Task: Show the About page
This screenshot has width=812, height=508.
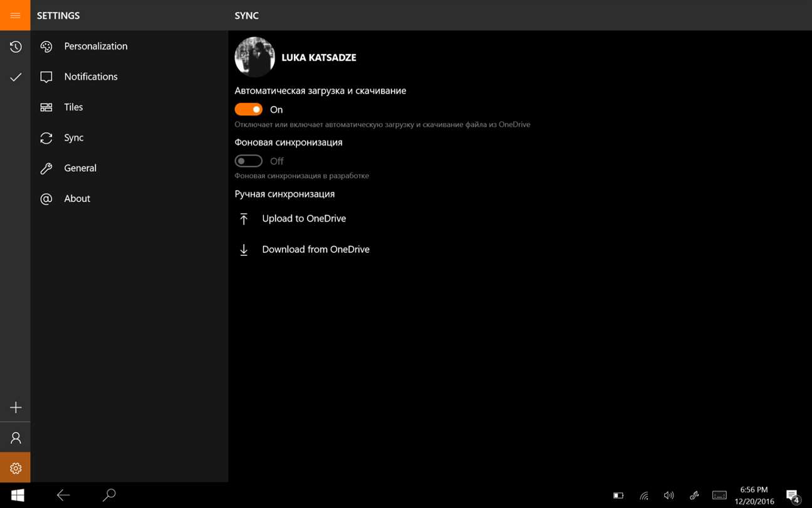Action: point(77,199)
